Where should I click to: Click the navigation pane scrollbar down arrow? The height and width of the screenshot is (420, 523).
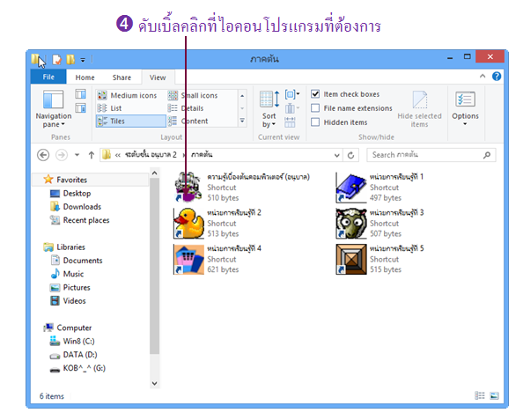154,383
